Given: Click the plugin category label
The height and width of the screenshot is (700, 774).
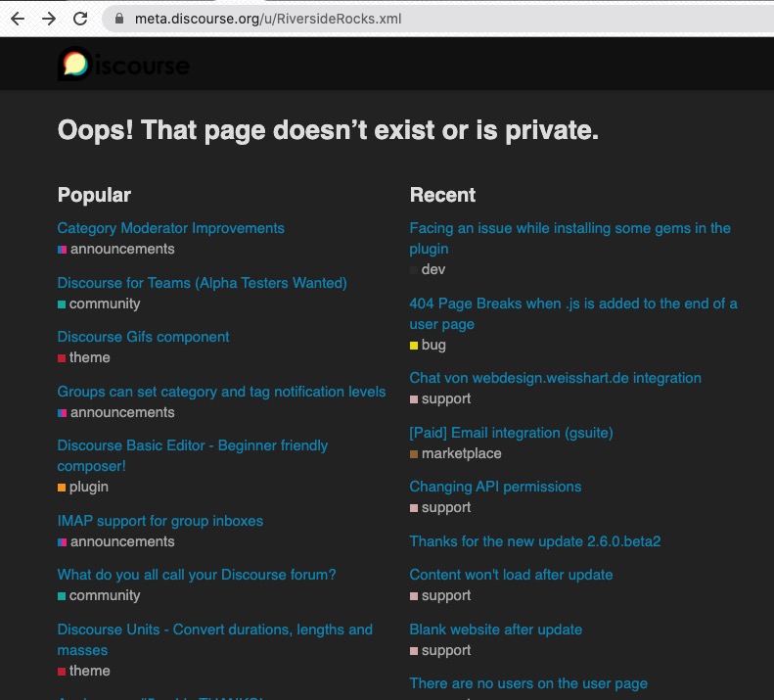Looking at the screenshot, I should coord(83,488).
